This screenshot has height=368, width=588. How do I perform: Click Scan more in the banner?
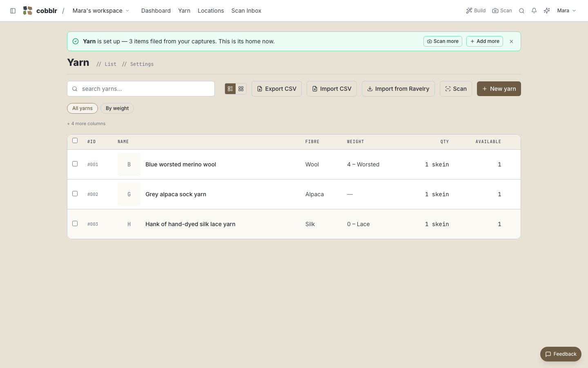[x=443, y=41]
